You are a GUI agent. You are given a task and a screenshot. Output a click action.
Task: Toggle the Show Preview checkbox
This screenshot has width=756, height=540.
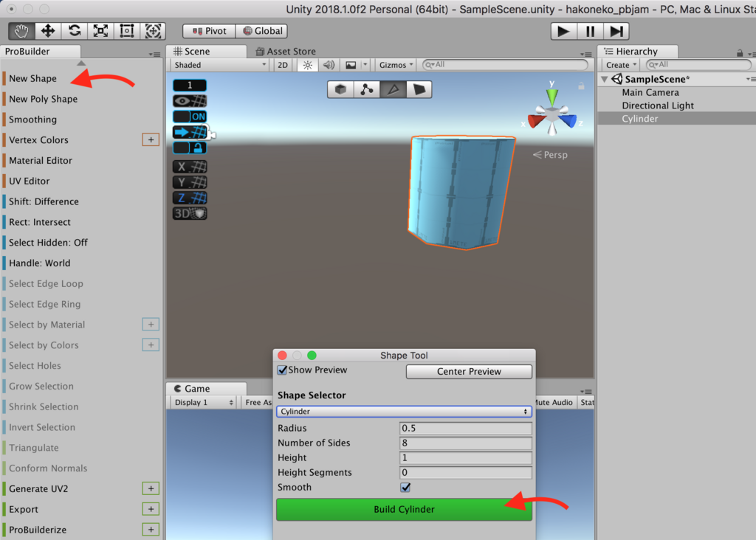283,370
